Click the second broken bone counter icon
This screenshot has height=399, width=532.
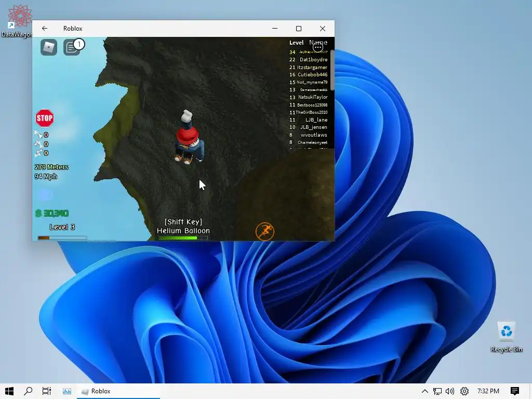(x=38, y=144)
